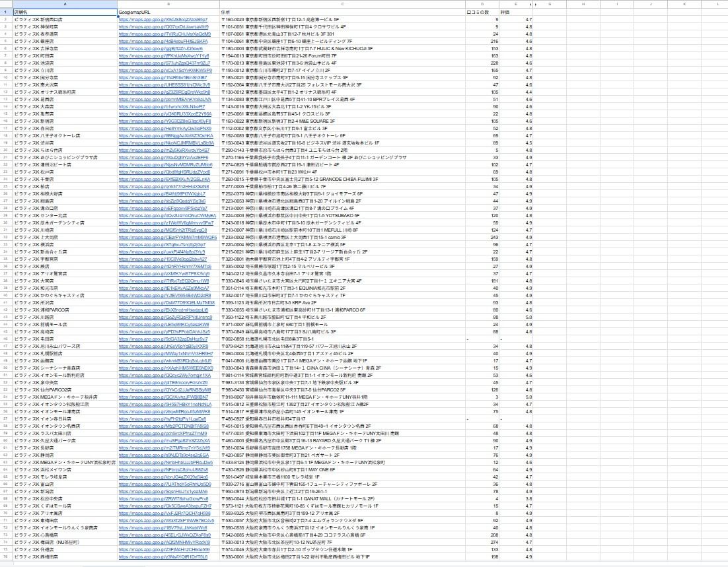This screenshot has width=728, height=567.
Task: Select the column A header
Action: click(x=64, y=4)
